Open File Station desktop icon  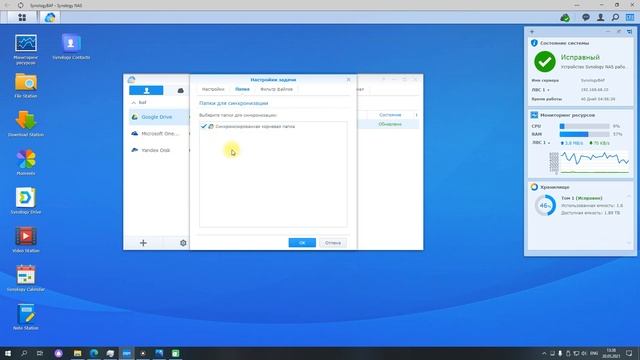(26, 85)
